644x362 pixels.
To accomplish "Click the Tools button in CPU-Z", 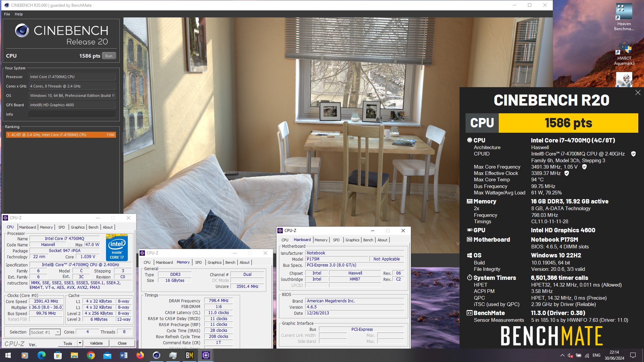I will 68,343.
